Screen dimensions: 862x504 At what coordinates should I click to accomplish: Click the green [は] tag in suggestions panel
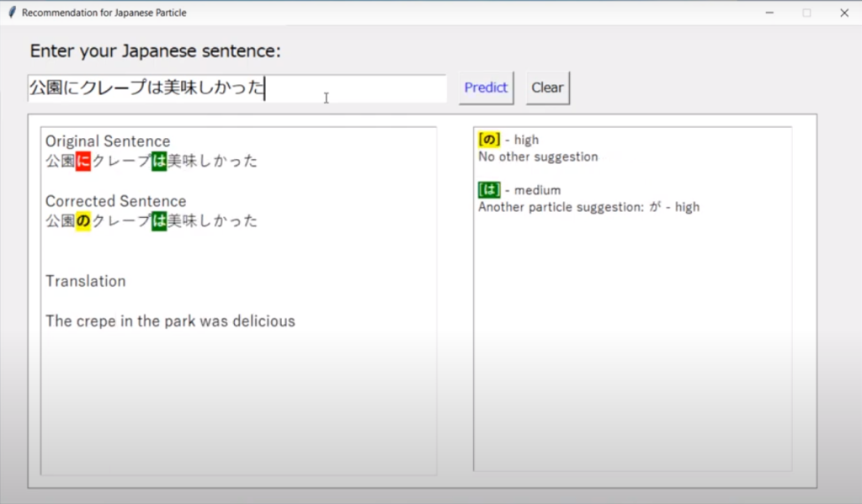pyautogui.click(x=489, y=190)
